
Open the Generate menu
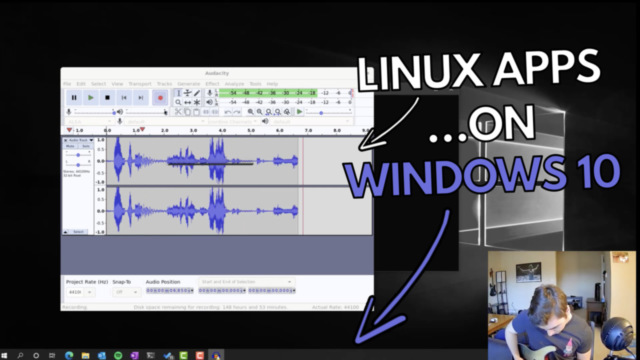[189, 84]
